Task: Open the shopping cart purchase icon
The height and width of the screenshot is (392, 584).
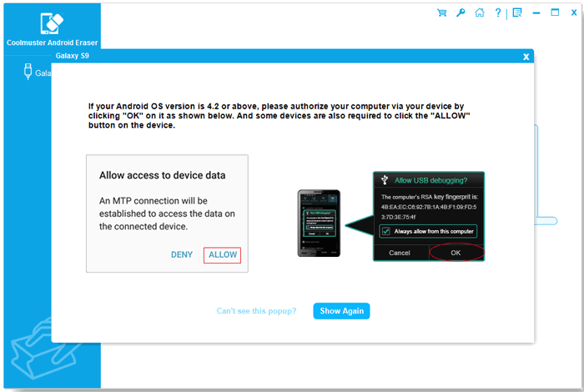Action: tap(441, 13)
